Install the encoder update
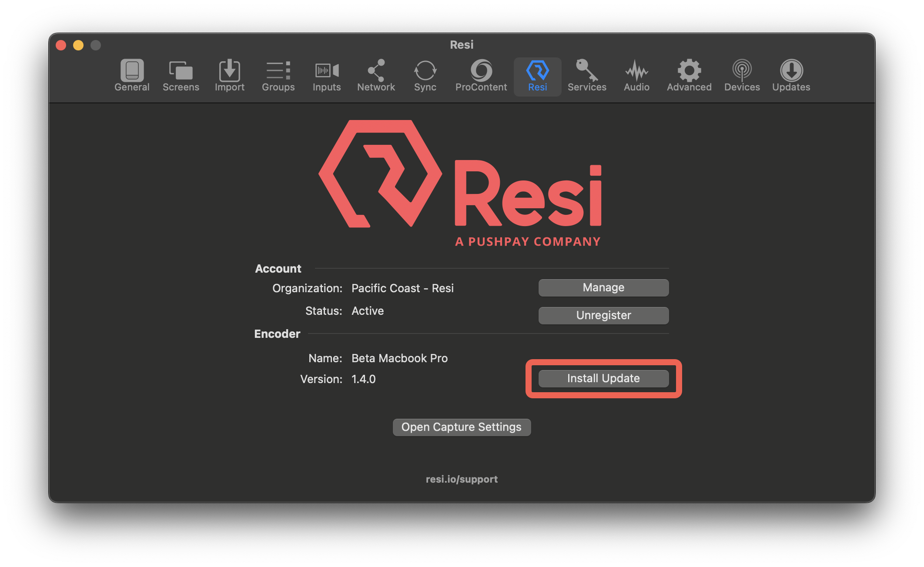The width and height of the screenshot is (924, 567). (603, 378)
